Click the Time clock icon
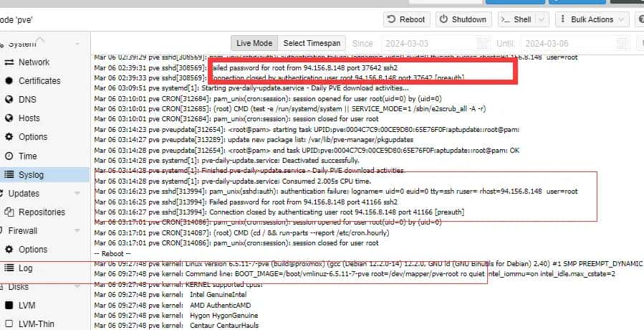This screenshot has width=644, height=330. [x=9, y=156]
